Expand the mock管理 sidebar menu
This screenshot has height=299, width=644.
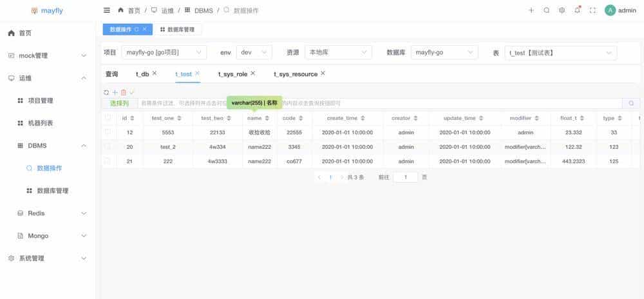coord(48,55)
